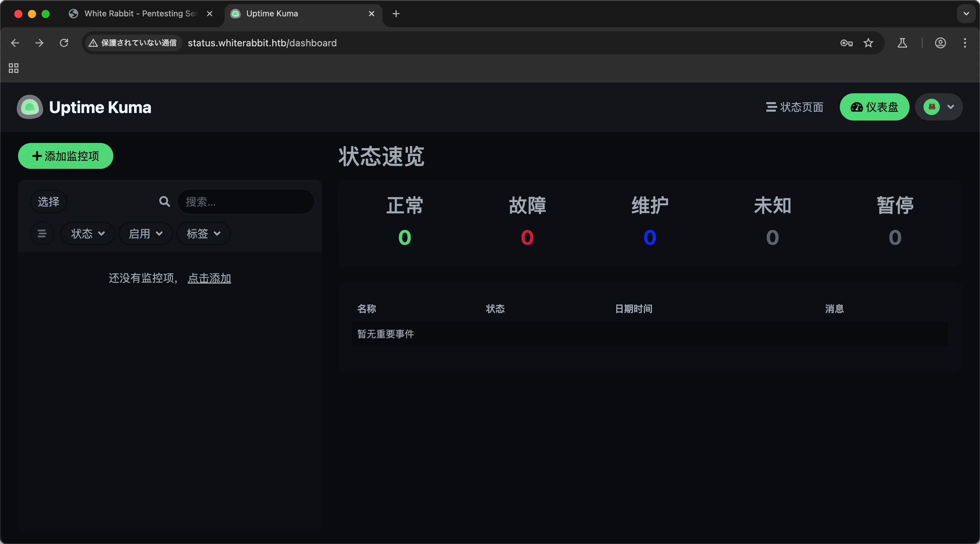Switch to White Rabbit Pentesting tab
The image size is (980, 544).
coord(140,14)
